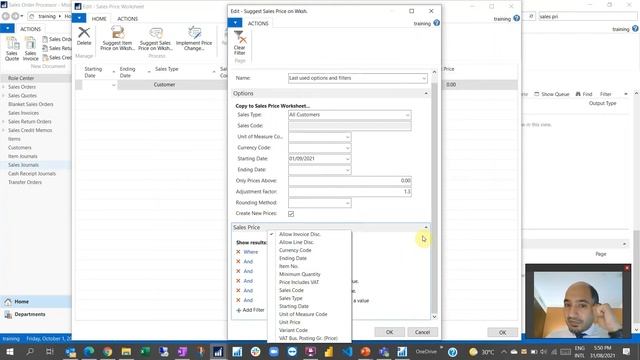Select Unit Price in field list
Screen dimensions: 640x360
pos(289,322)
